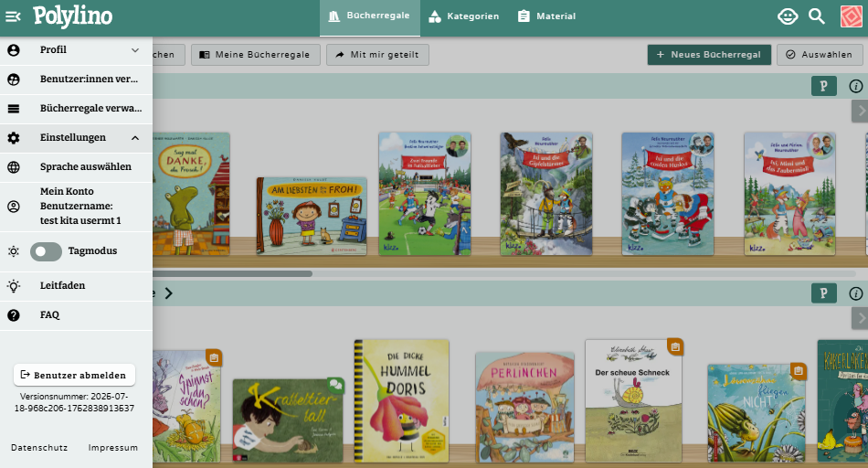Open the football book Zwei Freunde im Fußballfieber
Image resolution: width=868 pixels, height=468 pixels.
pyautogui.click(x=425, y=194)
